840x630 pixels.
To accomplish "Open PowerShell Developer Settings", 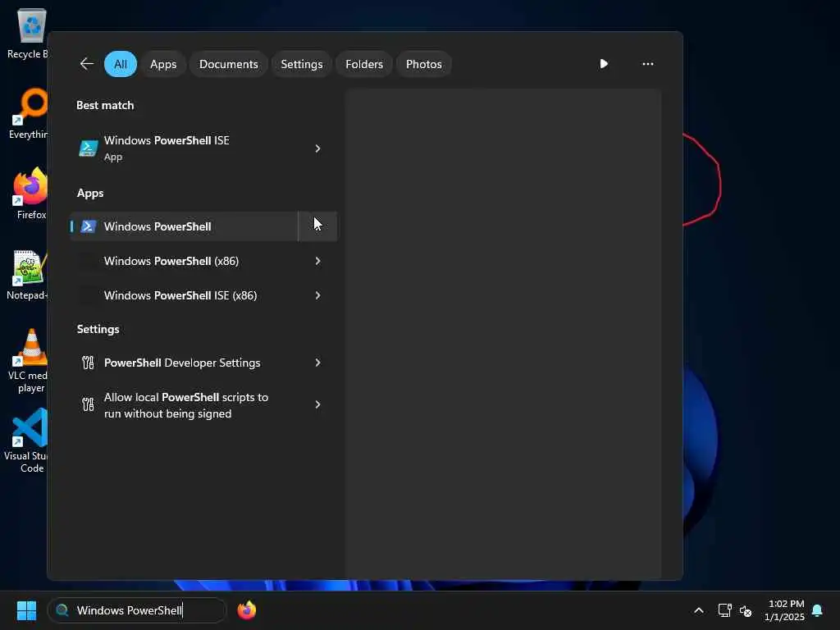I will coord(184,363).
